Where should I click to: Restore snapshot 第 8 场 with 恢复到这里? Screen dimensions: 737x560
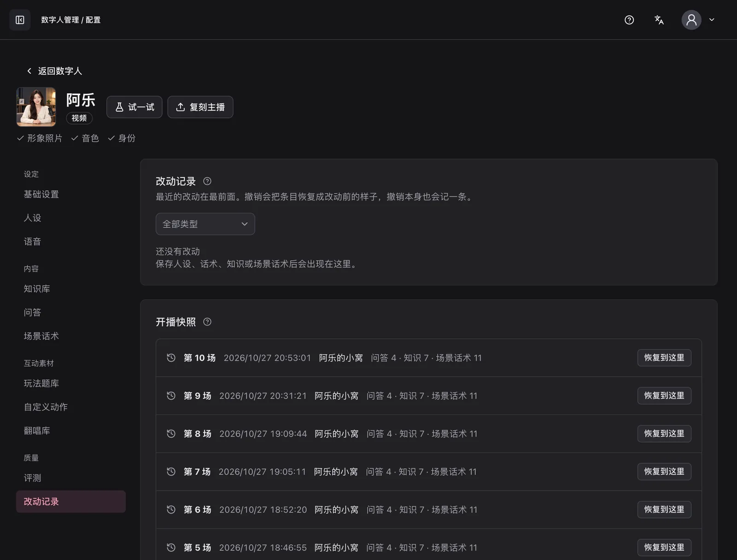coord(664,434)
